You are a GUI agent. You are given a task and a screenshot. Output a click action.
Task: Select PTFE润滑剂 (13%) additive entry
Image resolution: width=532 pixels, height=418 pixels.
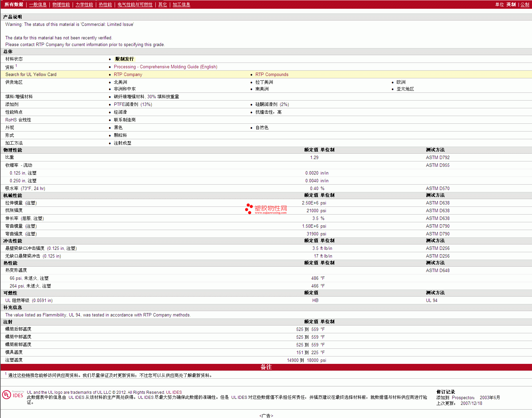[x=133, y=104]
